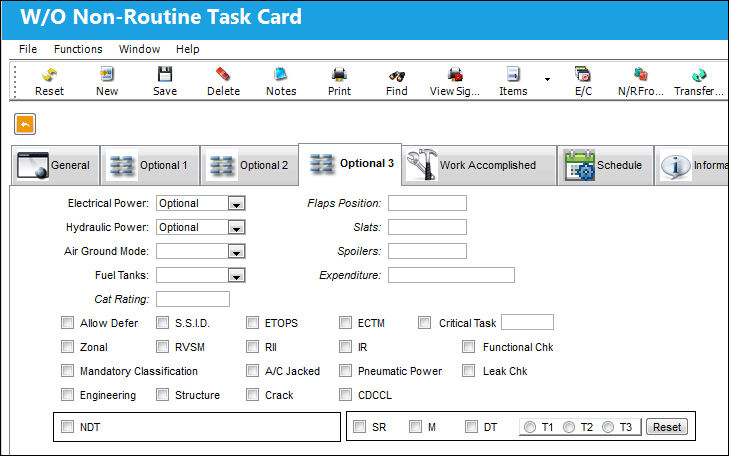Select the T1 radio button
The height and width of the screenshot is (456, 729).
(x=530, y=427)
